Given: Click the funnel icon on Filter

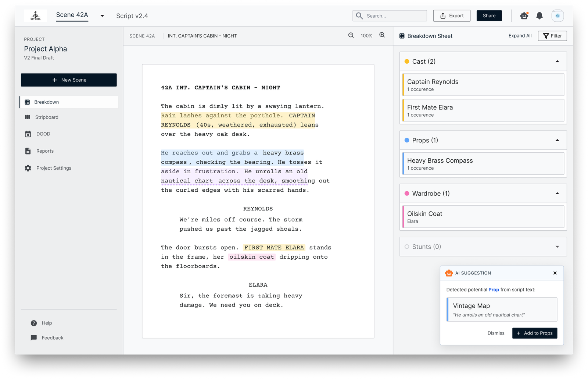Looking at the screenshot, I should point(546,36).
